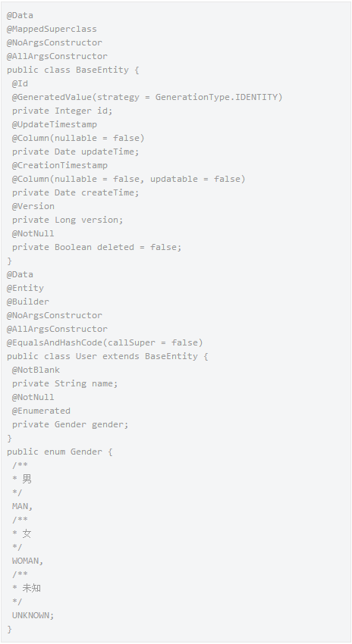Click the @Builder annotation
The height and width of the screenshot is (644, 352).
click(27, 302)
